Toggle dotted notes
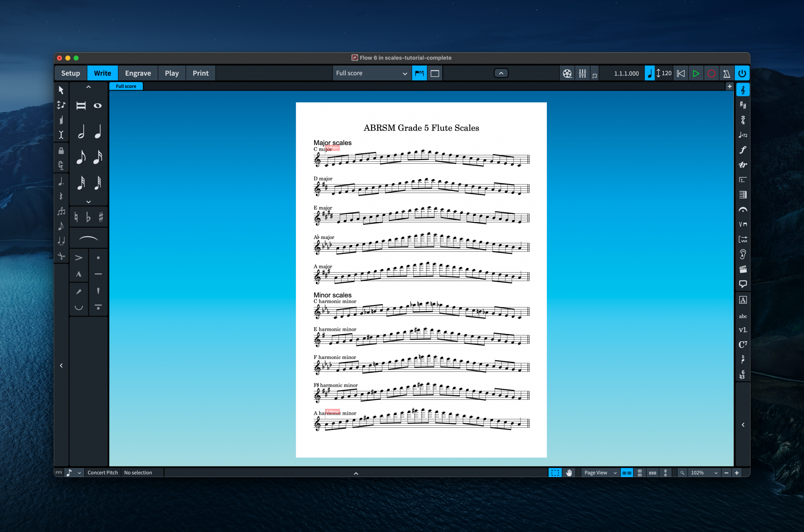This screenshot has height=532, width=804. click(x=61, y=182)
